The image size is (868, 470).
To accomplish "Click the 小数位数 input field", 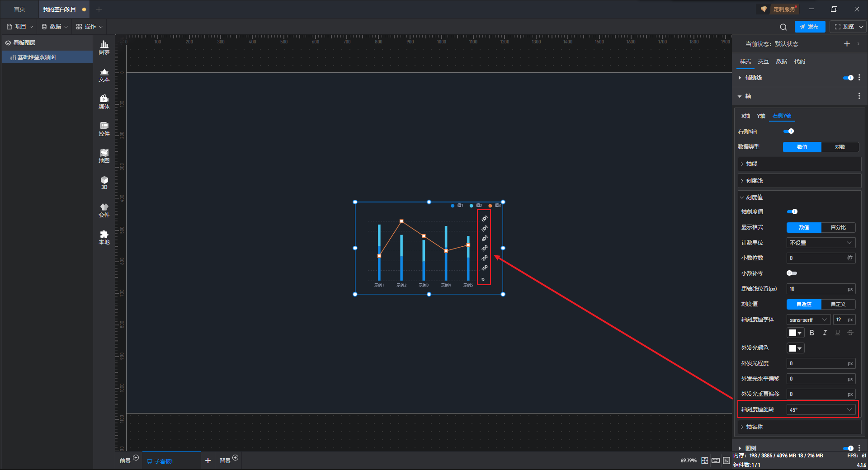I will 821,258.
